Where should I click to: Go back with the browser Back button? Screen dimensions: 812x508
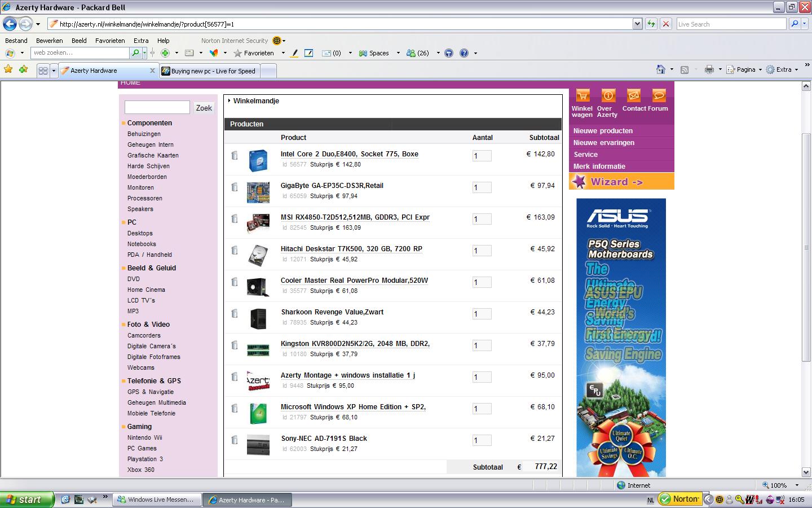pos(10,24)
